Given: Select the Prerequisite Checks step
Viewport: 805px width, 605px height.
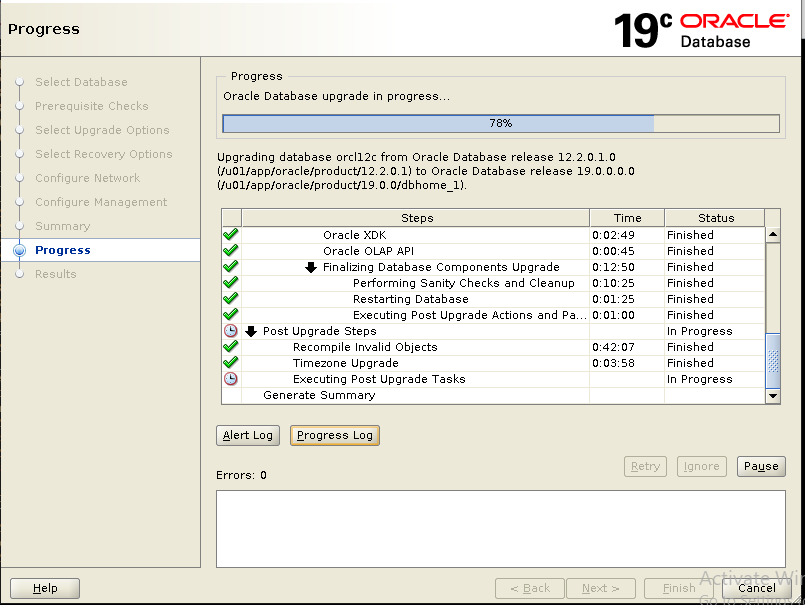Looking at the screenshot, I should 91,106.
